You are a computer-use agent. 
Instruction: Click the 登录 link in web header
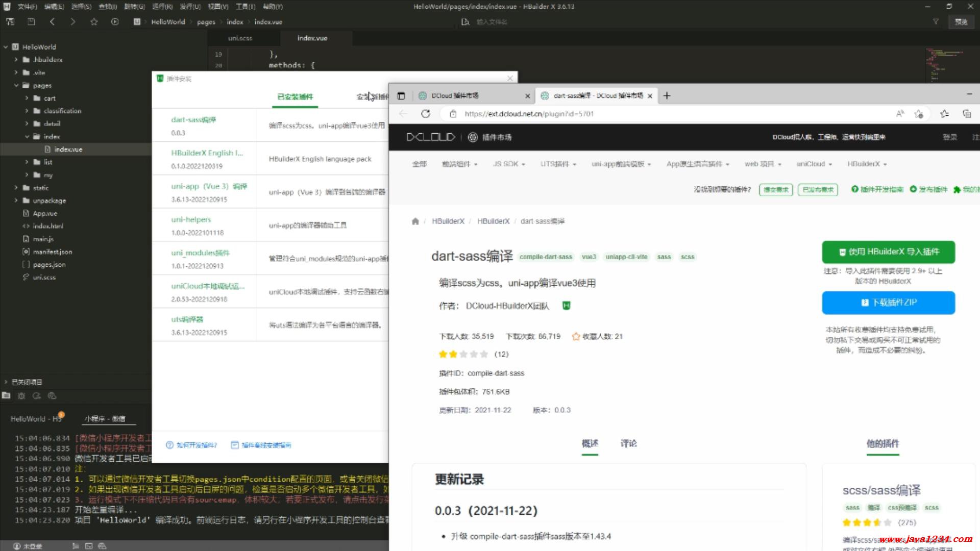click(x=950, y=137)
